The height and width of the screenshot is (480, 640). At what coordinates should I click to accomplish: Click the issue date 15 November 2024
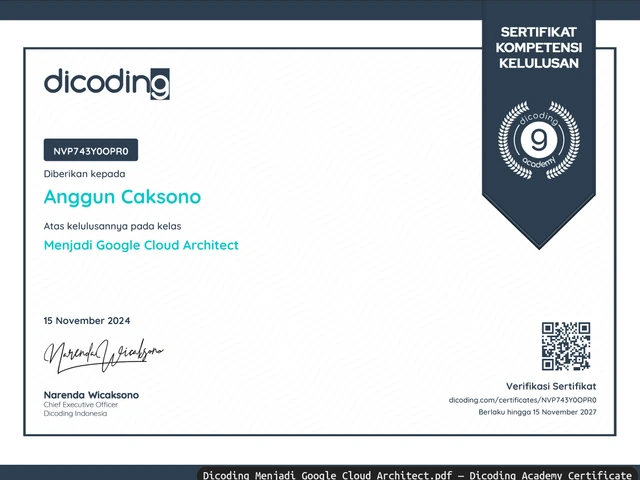[87, 321]
